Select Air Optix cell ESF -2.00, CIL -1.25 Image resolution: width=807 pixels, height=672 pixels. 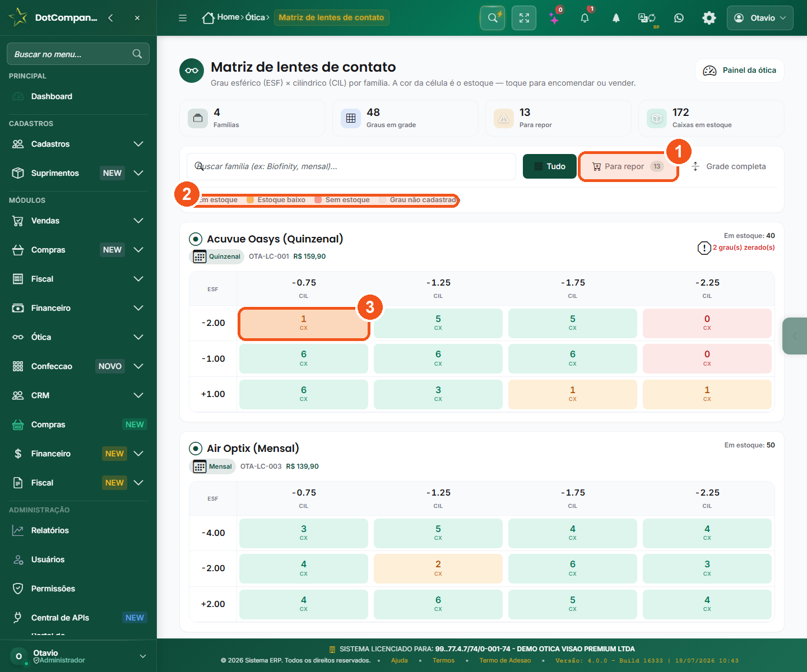(438, 568)
